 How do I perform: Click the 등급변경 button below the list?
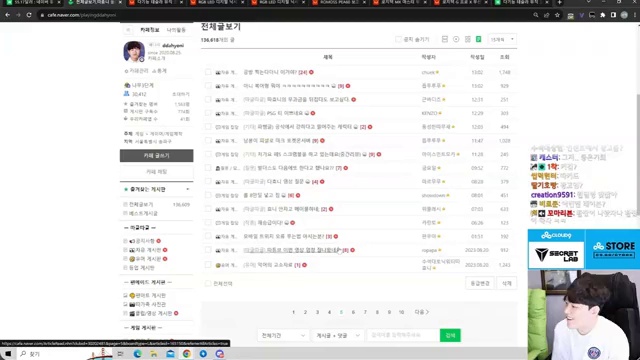click(x=480, y=283)
